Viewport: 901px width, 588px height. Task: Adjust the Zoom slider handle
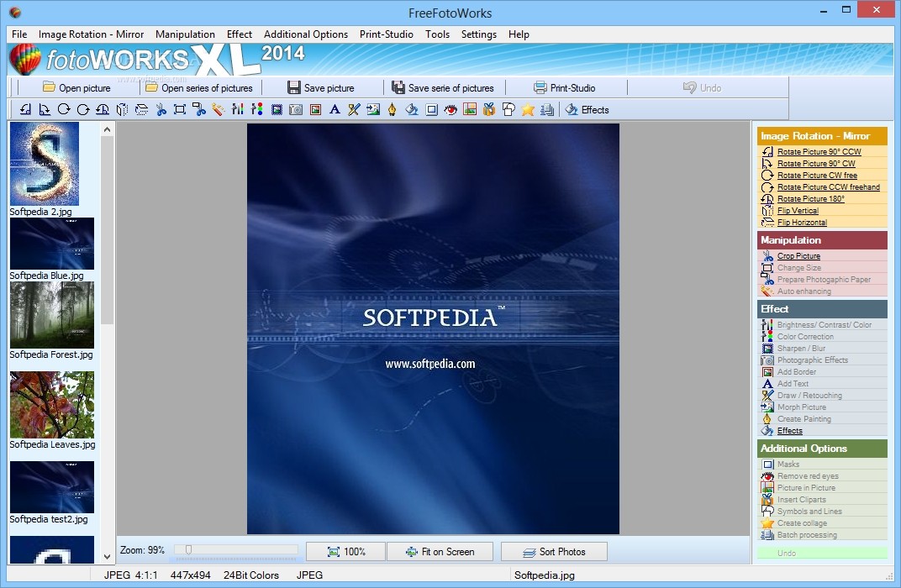point(188,550)
